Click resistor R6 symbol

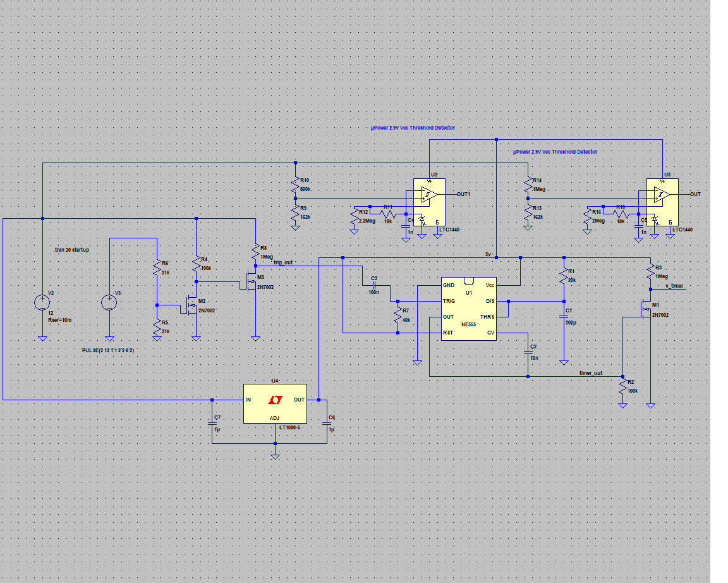(x=157, y=268)
